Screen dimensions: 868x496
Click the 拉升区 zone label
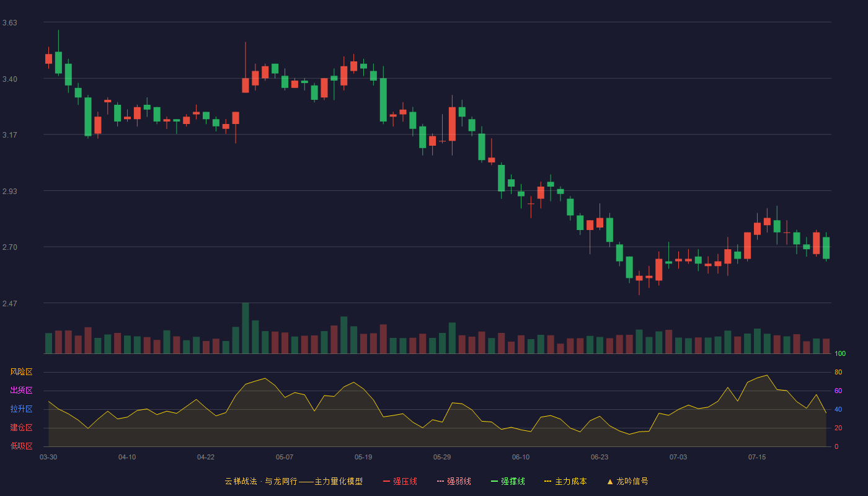tap(21, 409)
